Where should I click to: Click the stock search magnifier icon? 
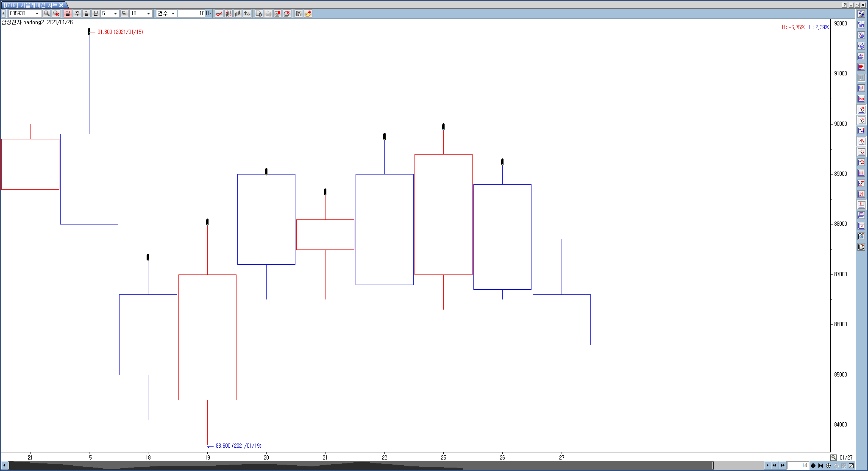point(47,14)
